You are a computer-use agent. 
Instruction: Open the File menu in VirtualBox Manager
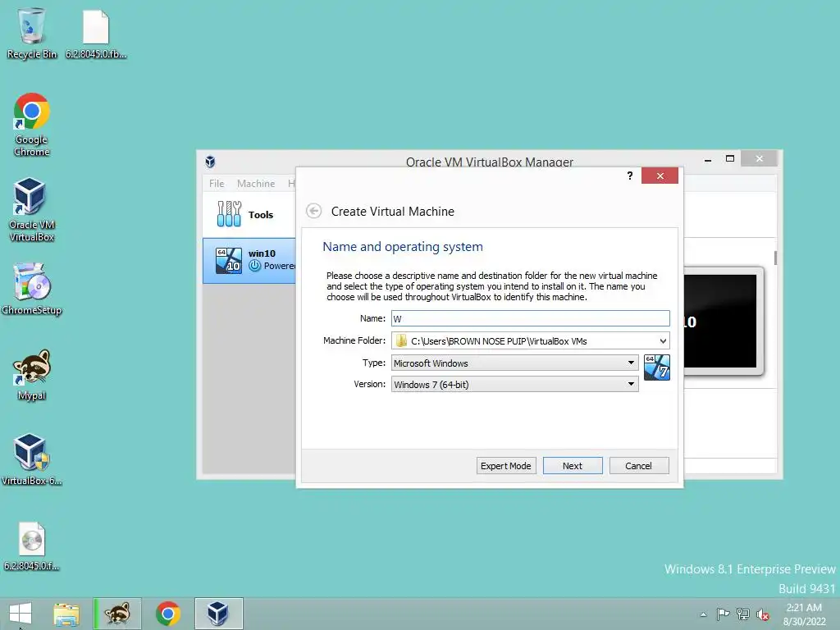click(217, 183)
